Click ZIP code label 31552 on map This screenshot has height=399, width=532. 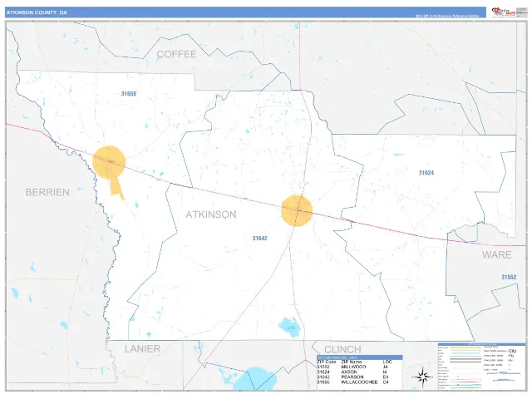(509, 277)
